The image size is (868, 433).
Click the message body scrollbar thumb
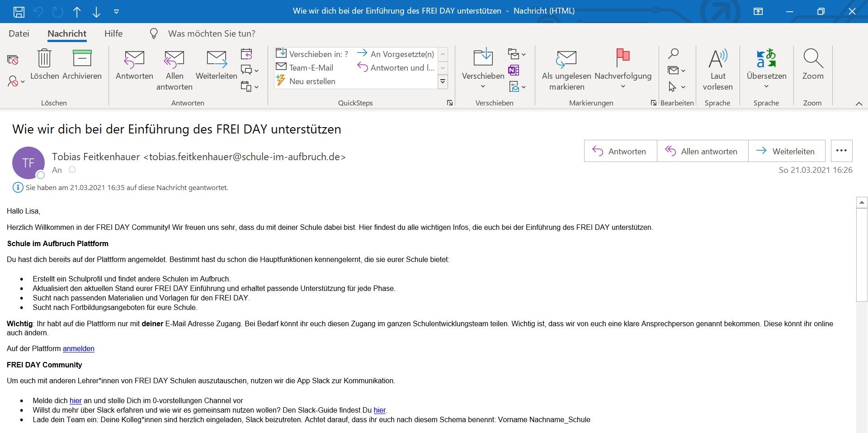862,255
